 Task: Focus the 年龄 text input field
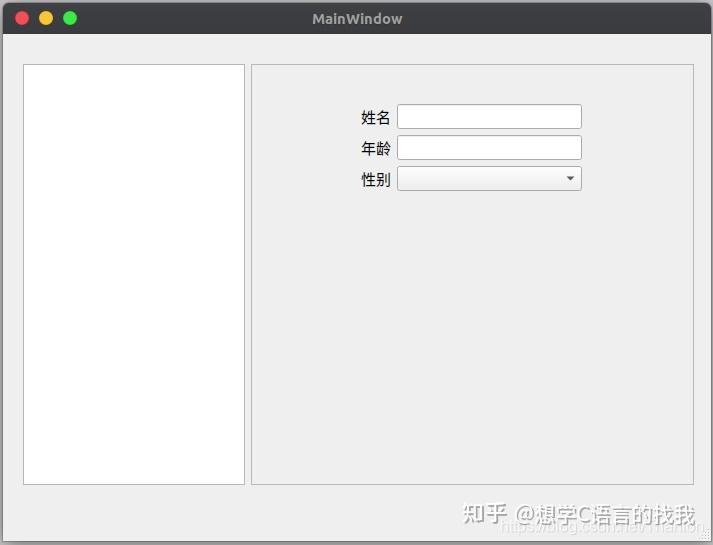489,148
